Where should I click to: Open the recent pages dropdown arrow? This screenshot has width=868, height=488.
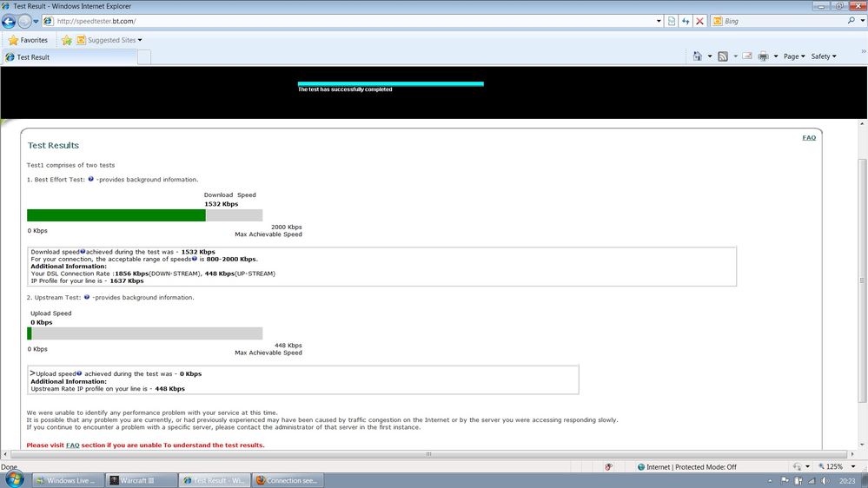[36, 22]
